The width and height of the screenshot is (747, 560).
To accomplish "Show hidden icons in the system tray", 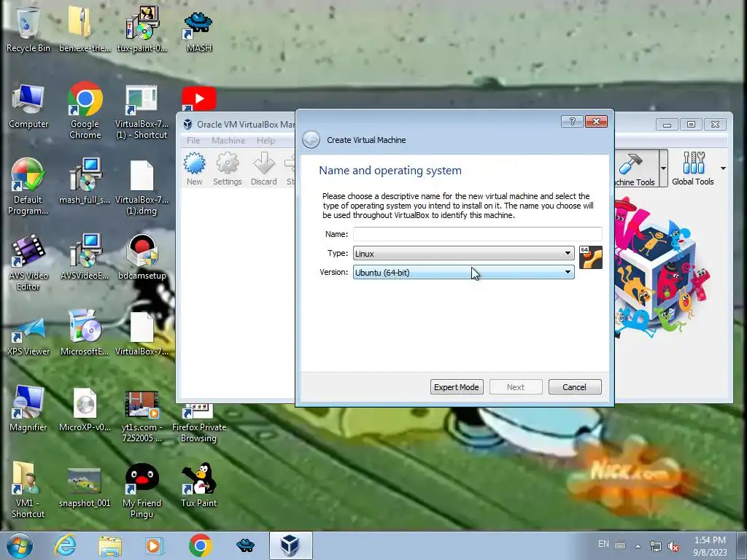I will click(638, 545).
